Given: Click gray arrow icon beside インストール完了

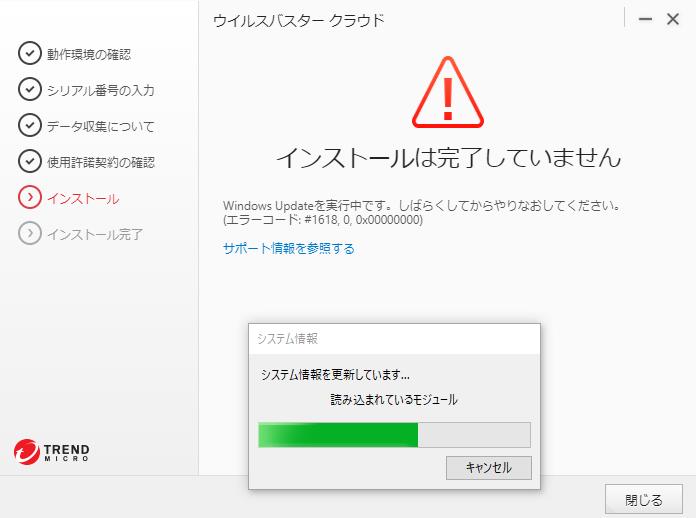Looking at the screenshot, I should tap(30, 233).
